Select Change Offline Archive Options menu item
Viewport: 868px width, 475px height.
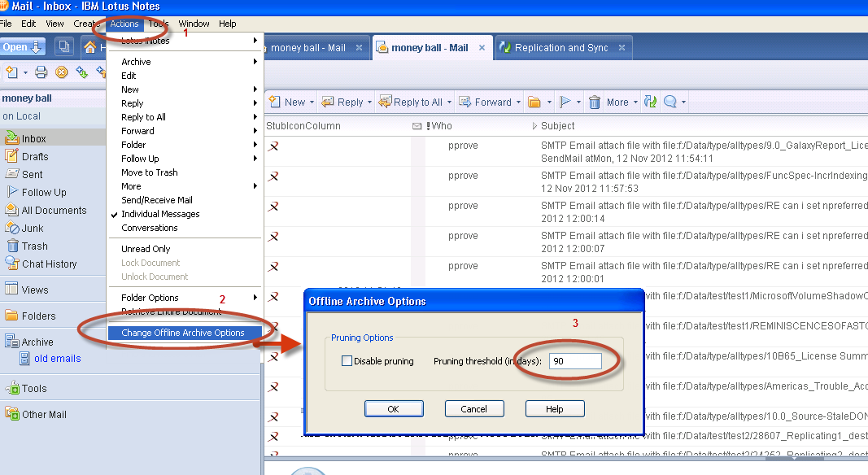185,333
